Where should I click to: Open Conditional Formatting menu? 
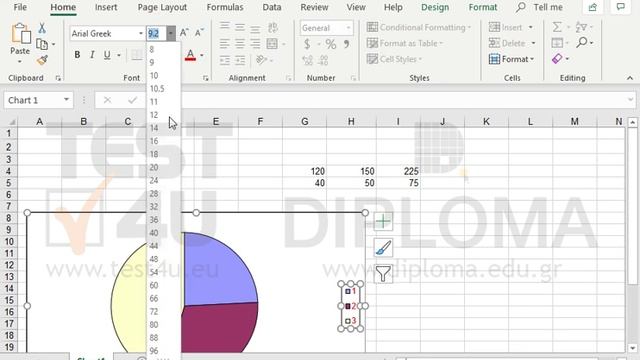[418, 27]
